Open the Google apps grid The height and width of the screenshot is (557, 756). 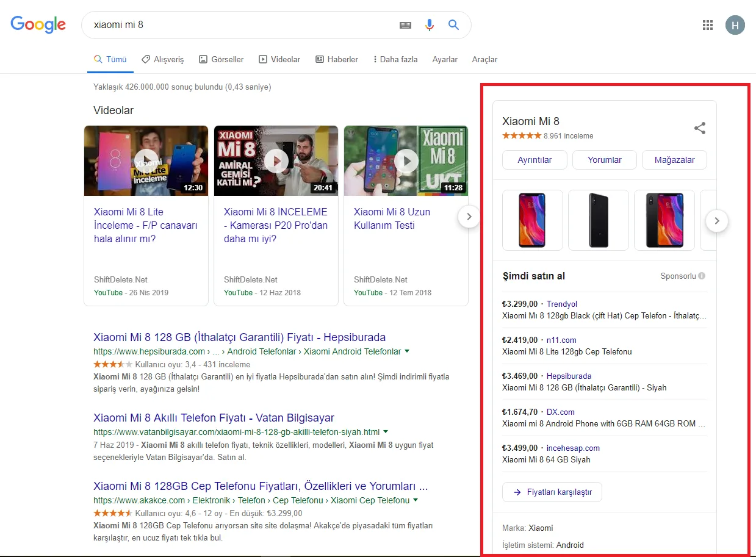click(708, 25)
